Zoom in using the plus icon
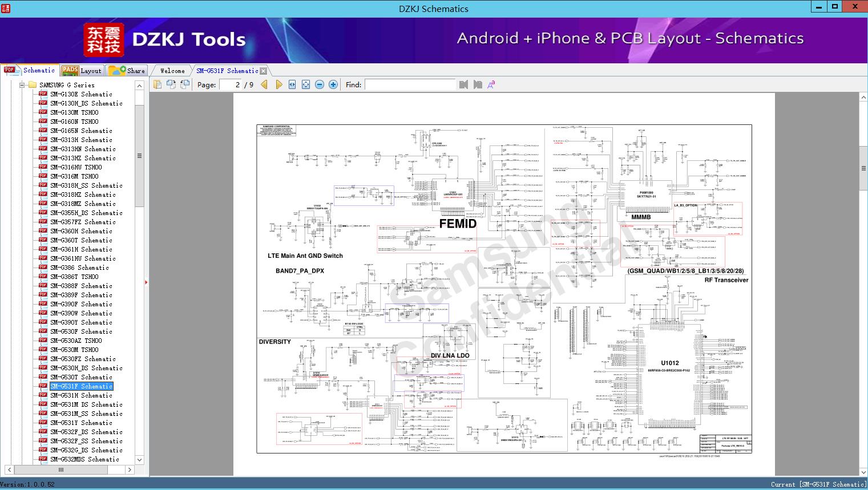The image size is (868, 490). (333, 84)
